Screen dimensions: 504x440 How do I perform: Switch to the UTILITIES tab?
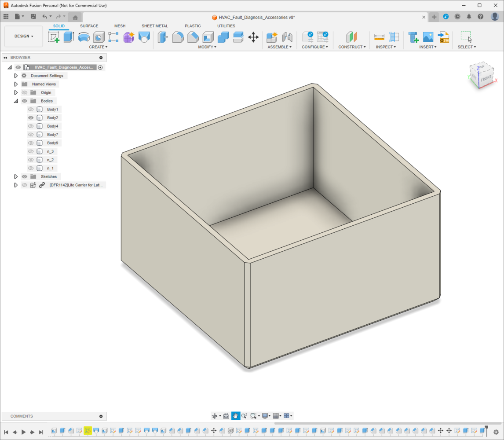coord(226,26)
